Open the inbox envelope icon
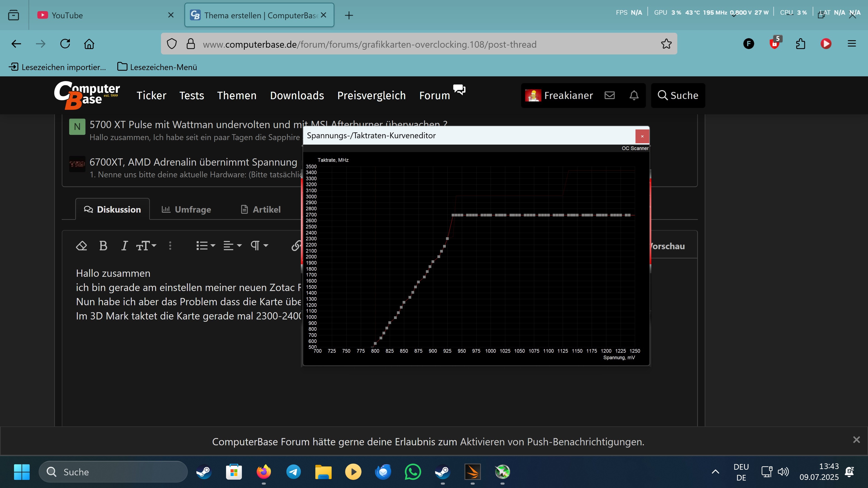Screen dimensions: 868x488 (610, 95)
